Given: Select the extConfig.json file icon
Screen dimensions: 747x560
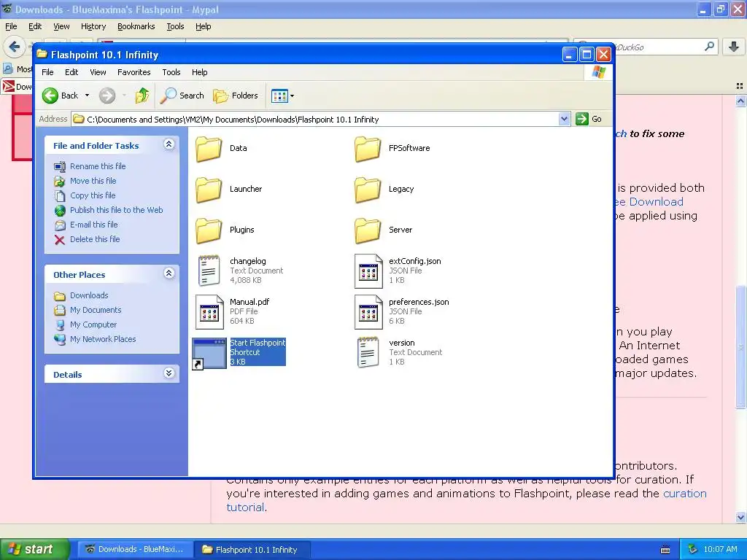Looking at the screenshot, I should coord(368,271).
